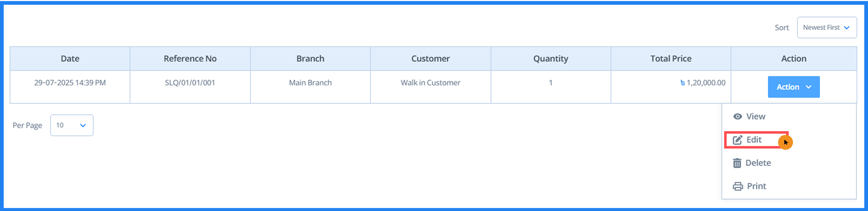Click the trash icon beside Delete
The width and height of the screenshot is (868, 211).
(737, 163)
